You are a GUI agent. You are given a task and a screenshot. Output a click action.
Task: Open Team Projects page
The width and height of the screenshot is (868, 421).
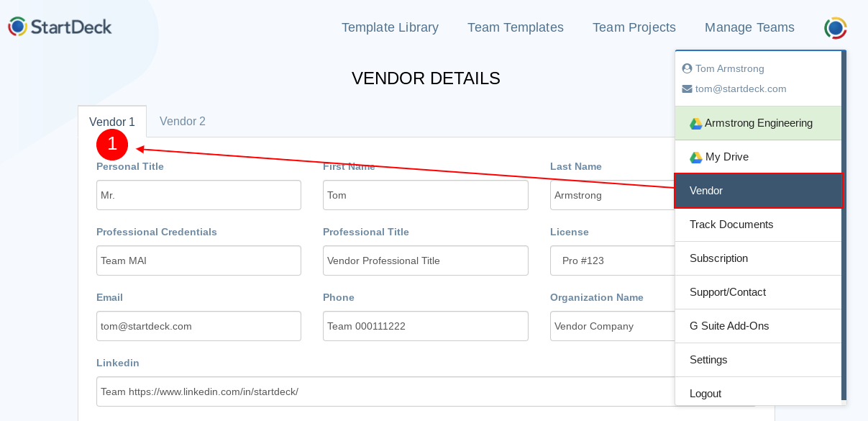634,27
